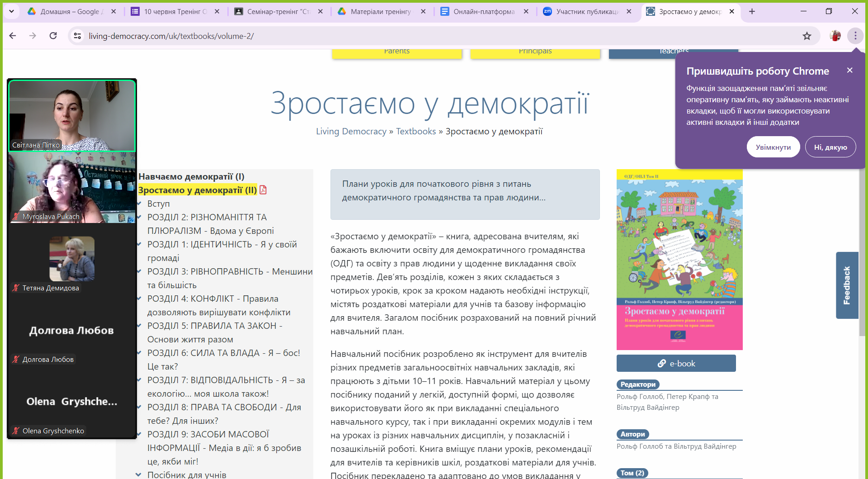The image size is (868, 479).
Task: Open Chrome three-dot menu
Action: click(855, 36)
